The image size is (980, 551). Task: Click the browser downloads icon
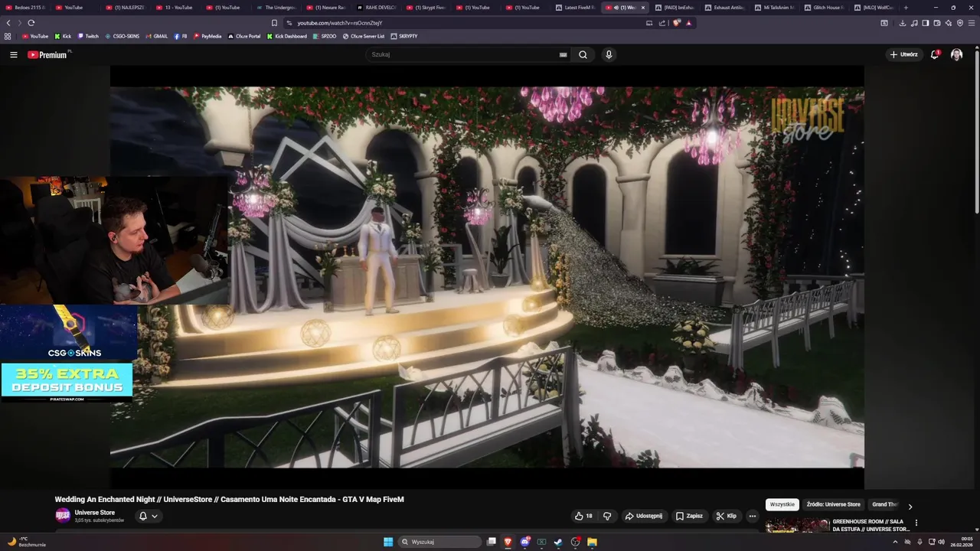point(903,23)
